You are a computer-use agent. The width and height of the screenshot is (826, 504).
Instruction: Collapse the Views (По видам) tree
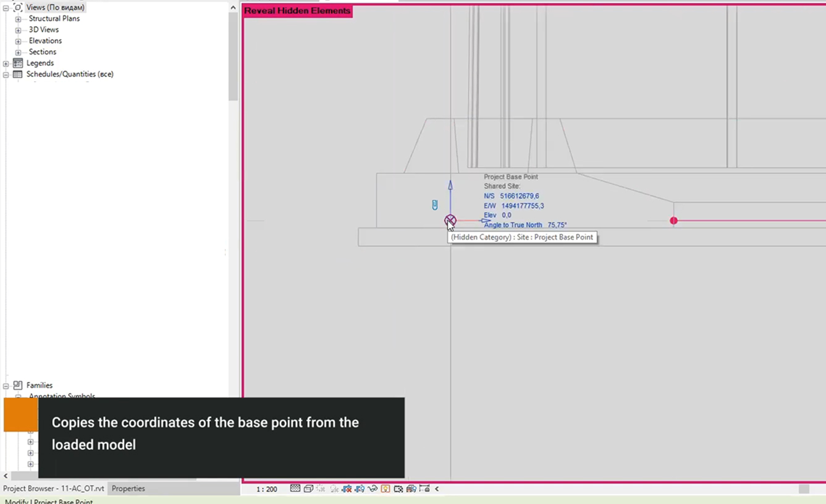click(x=6, y=8)
